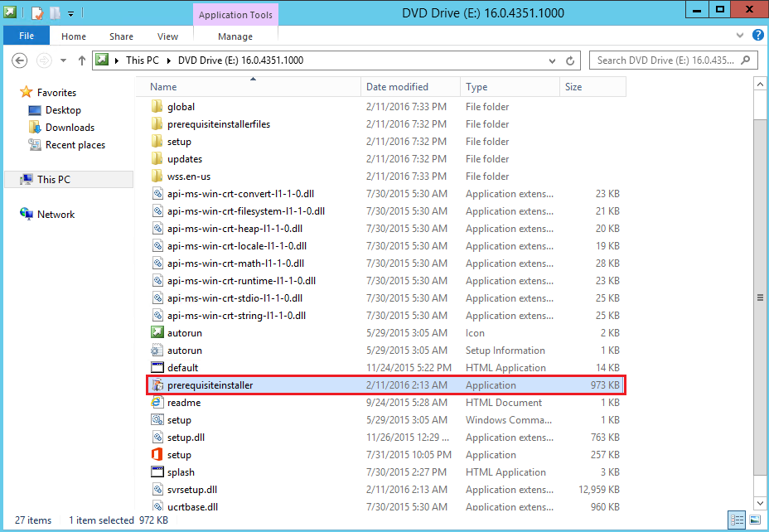
Task: Select the prerequisiteinstaller application icon
Action: [157, 384]
